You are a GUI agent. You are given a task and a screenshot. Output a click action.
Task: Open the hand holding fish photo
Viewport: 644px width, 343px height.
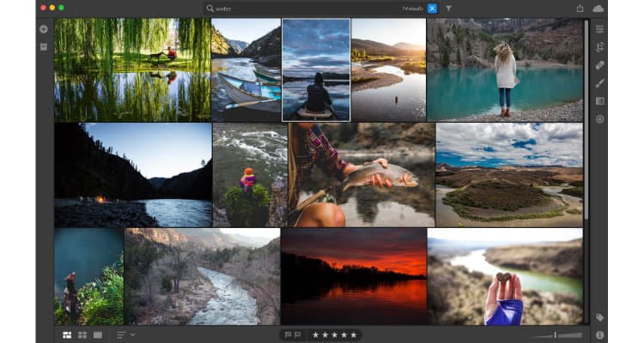click(361, 174)
